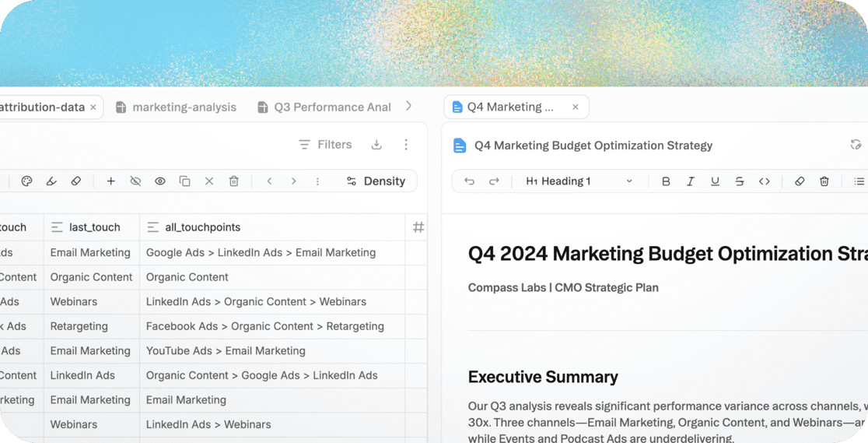Download the table data

pyautogui.click(x=376, y=145)
